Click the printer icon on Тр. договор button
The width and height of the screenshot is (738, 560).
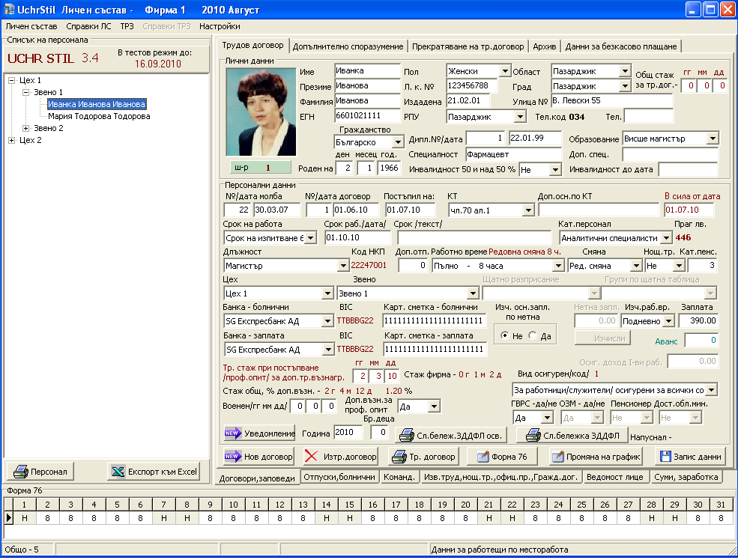pos(399,457)
